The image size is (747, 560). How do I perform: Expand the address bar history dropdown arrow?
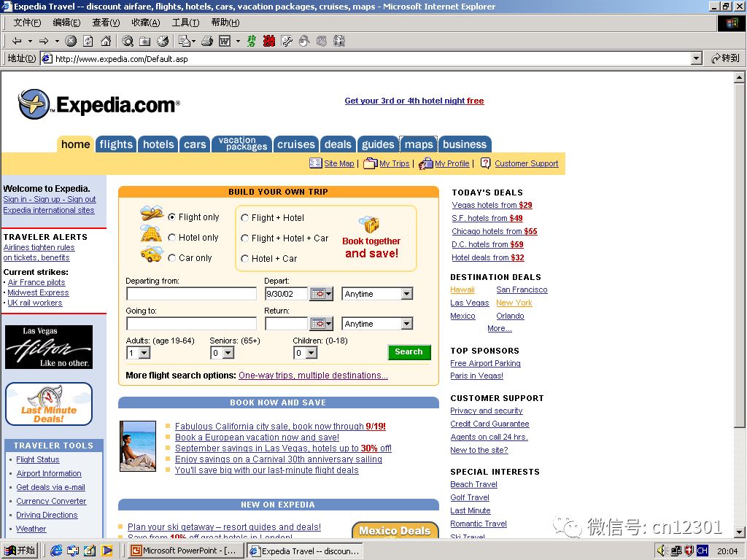point(697,58)
